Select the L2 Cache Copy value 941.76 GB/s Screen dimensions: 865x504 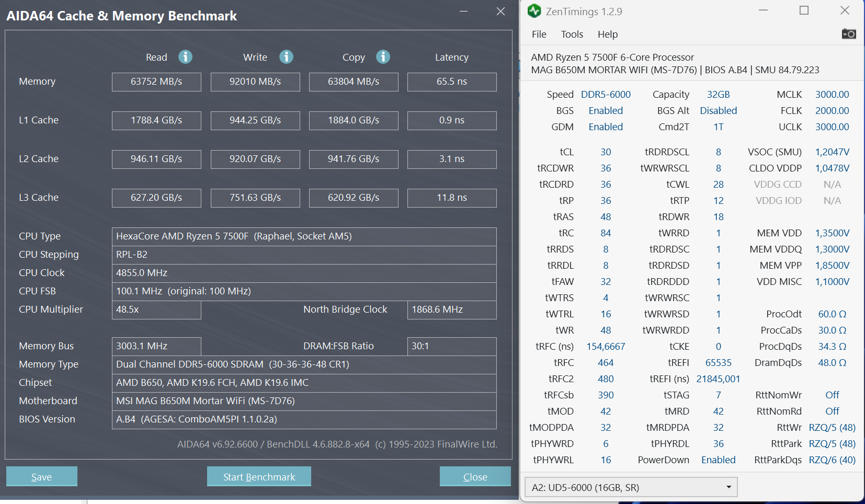[354, 159]
